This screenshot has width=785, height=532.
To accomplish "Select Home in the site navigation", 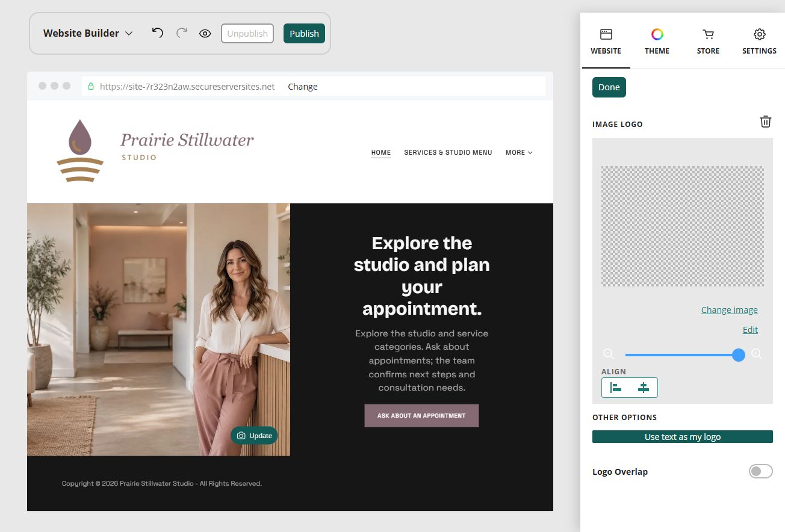I will coord(381,152).
